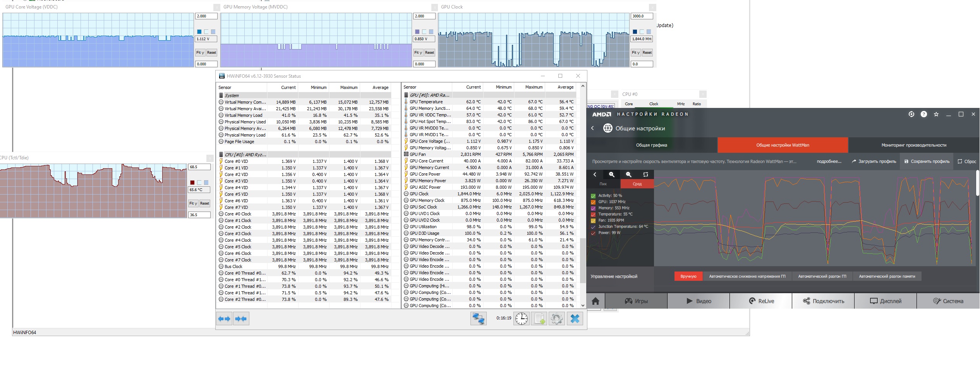Open the ReLive tab in Radeon Settings
Viewport: 980px width, 374px height.
coord(761,301)
